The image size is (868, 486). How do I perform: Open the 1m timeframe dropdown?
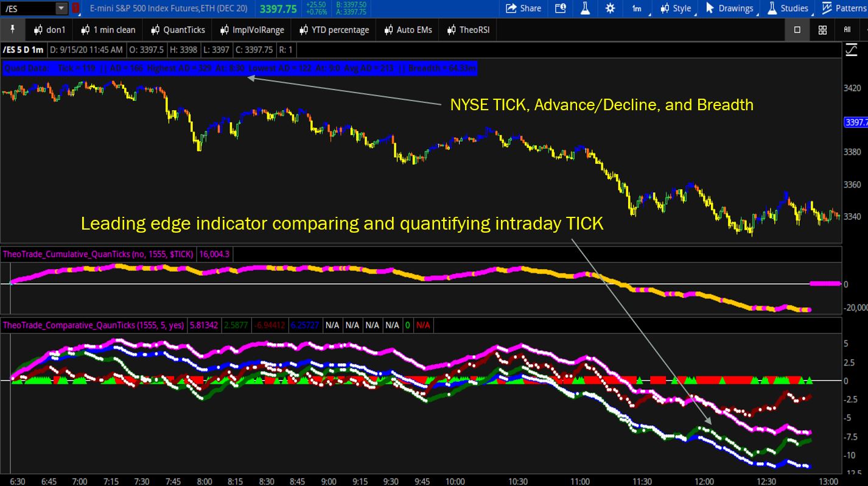click(637, 9)
